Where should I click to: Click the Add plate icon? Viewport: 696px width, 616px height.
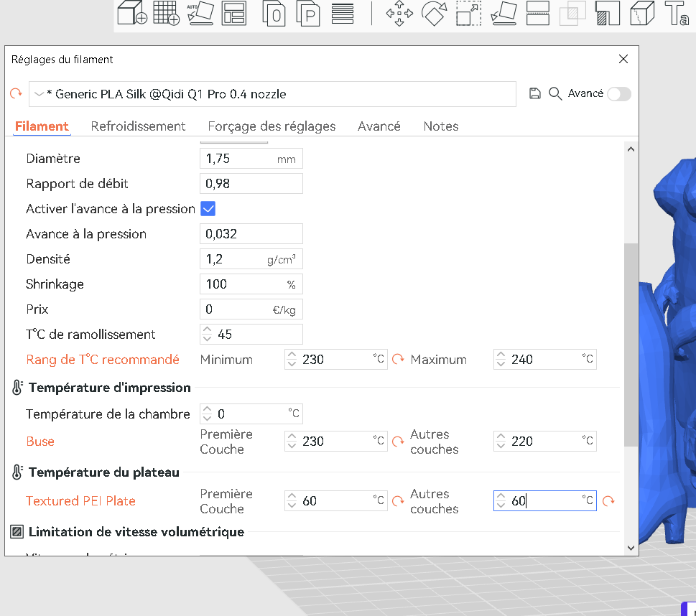[166, 12]
